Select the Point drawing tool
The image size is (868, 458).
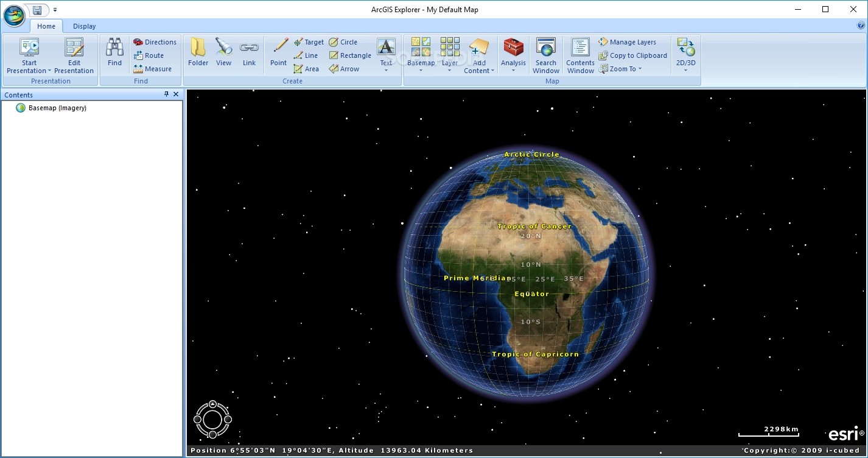coord(279,52)
